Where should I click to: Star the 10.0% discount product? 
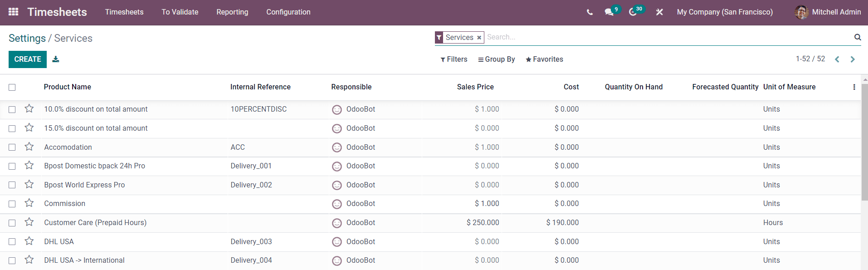[x=29, y=108]
